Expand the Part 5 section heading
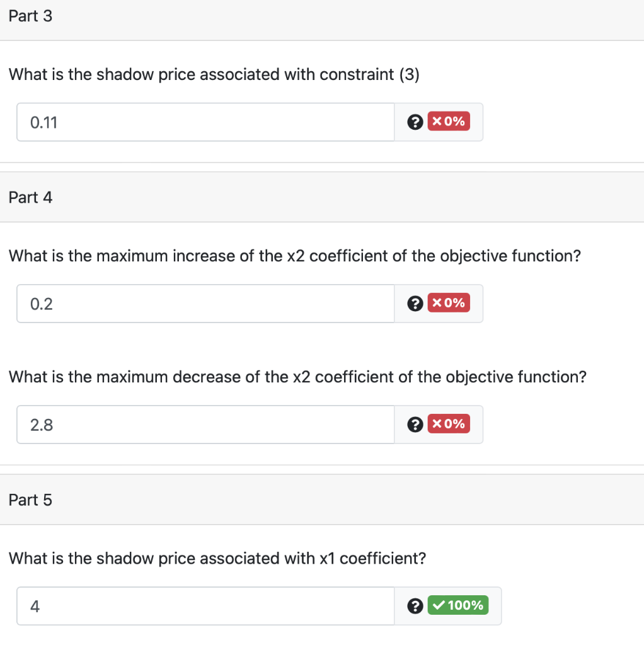Viewport: 644px width, 645px height. pos(30,499)
